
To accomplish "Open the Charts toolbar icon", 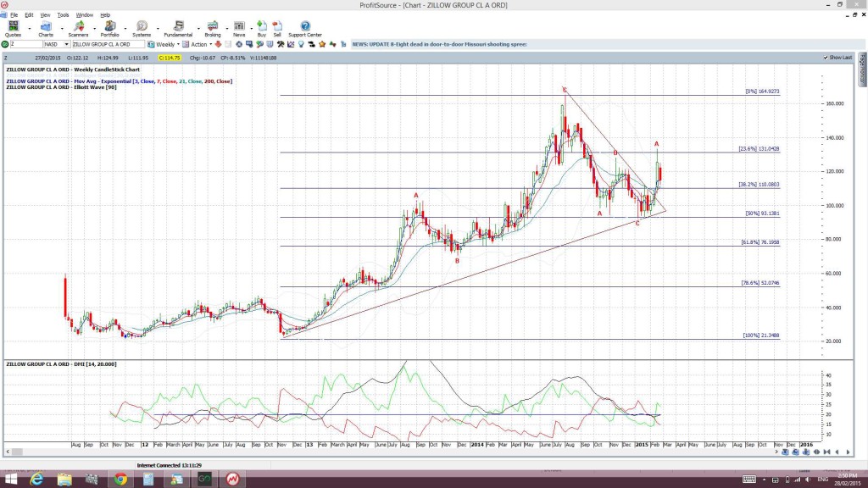I will [46, 26].
